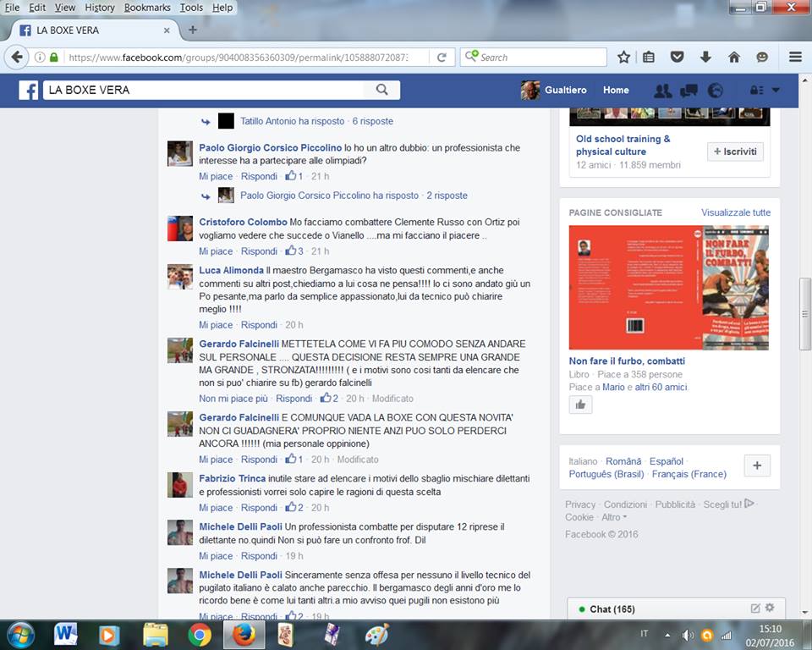
Task: Open chat settings gear icon
Action: tap(770, 608)
